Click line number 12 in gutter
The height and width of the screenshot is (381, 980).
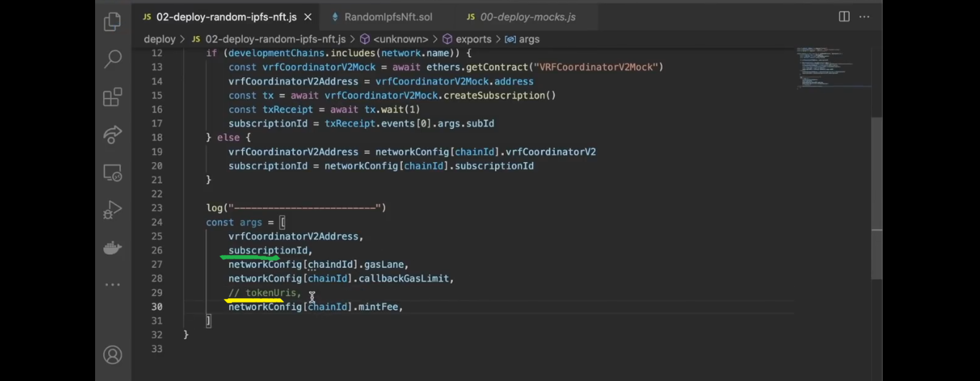tap(156, 53)
